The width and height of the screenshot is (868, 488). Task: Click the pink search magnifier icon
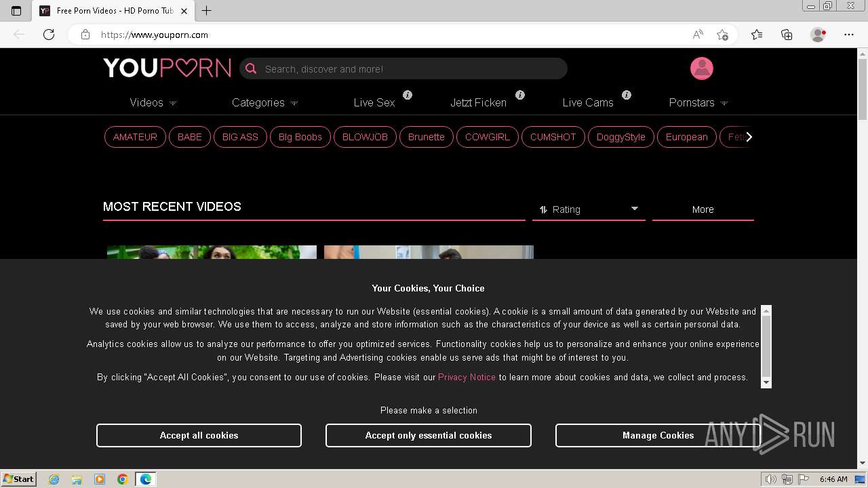251,68
